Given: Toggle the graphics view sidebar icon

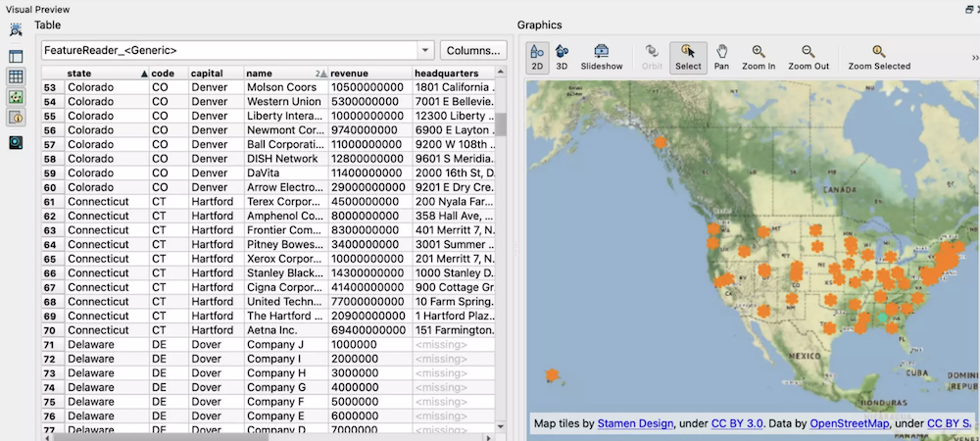Looking at the screenshot, I should (x=16, y=97).
